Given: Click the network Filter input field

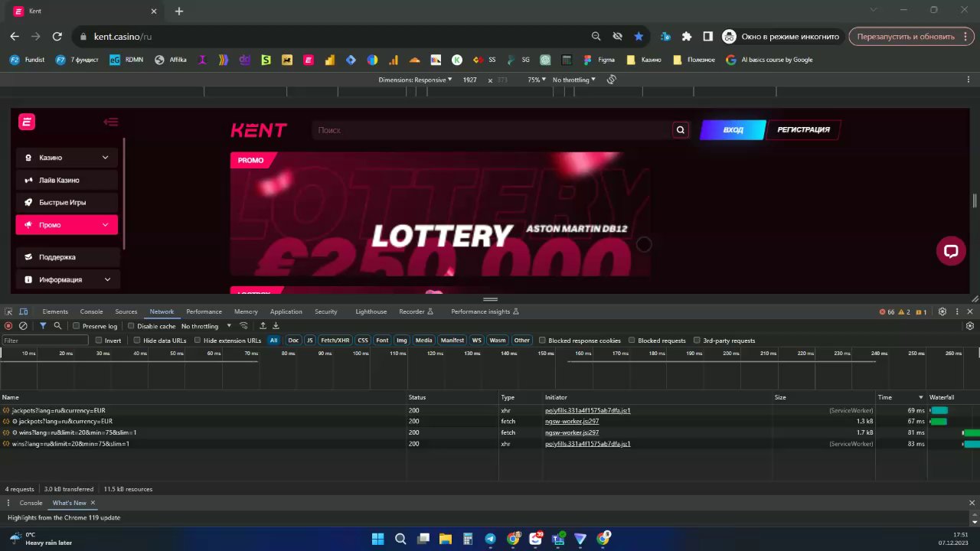Looking at the screenshot, I should [x=45, y=341].
